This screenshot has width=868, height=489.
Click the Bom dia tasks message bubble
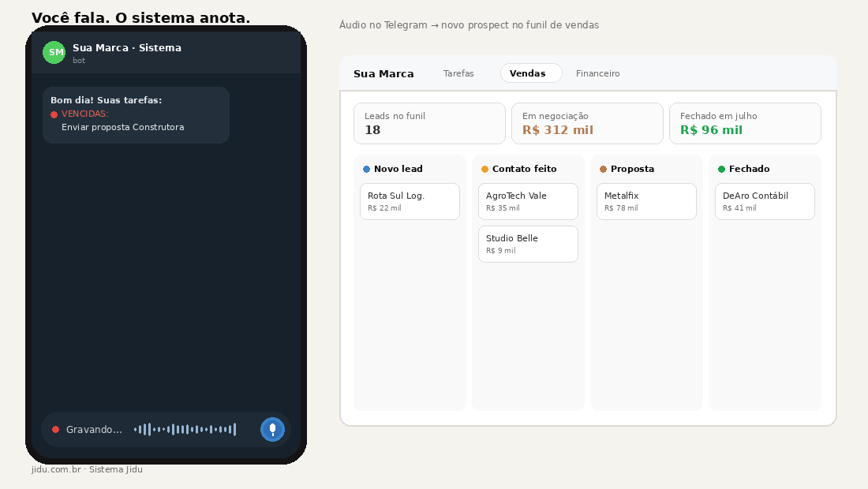pyautogui.click(x=137, y=115)
